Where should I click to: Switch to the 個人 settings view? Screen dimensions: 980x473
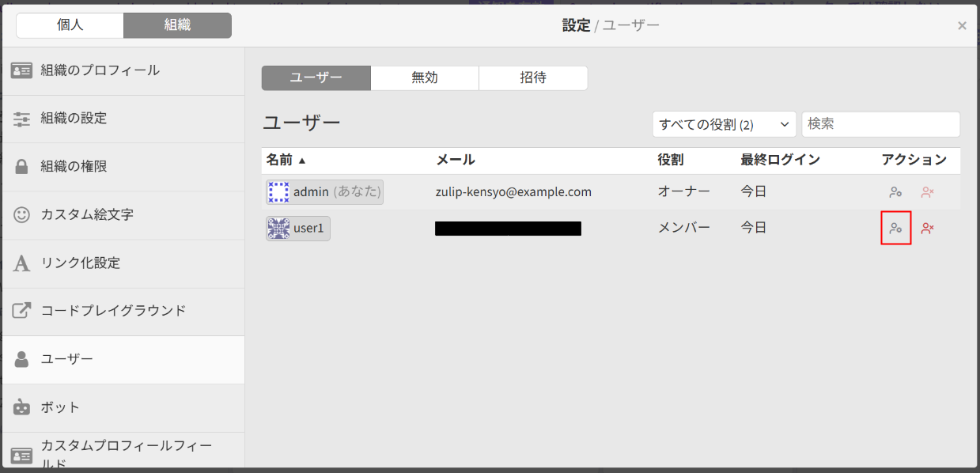pyautogui.click(x=69, y=25)
